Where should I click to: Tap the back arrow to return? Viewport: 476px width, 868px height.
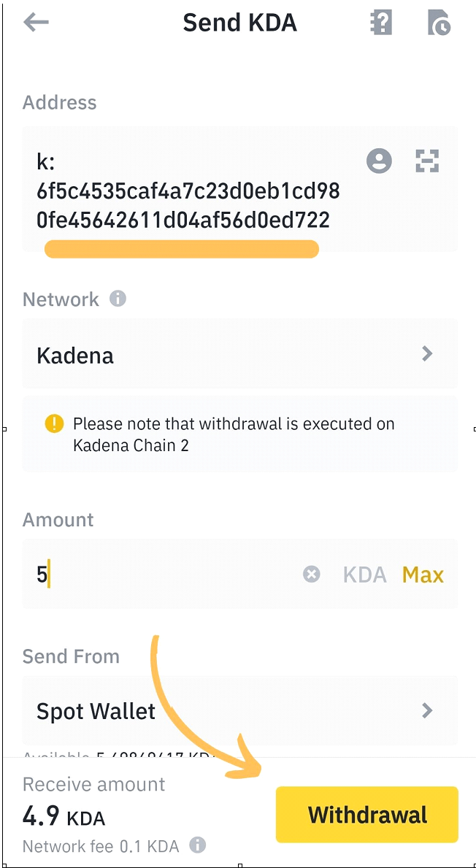click(x=35, y=23)
